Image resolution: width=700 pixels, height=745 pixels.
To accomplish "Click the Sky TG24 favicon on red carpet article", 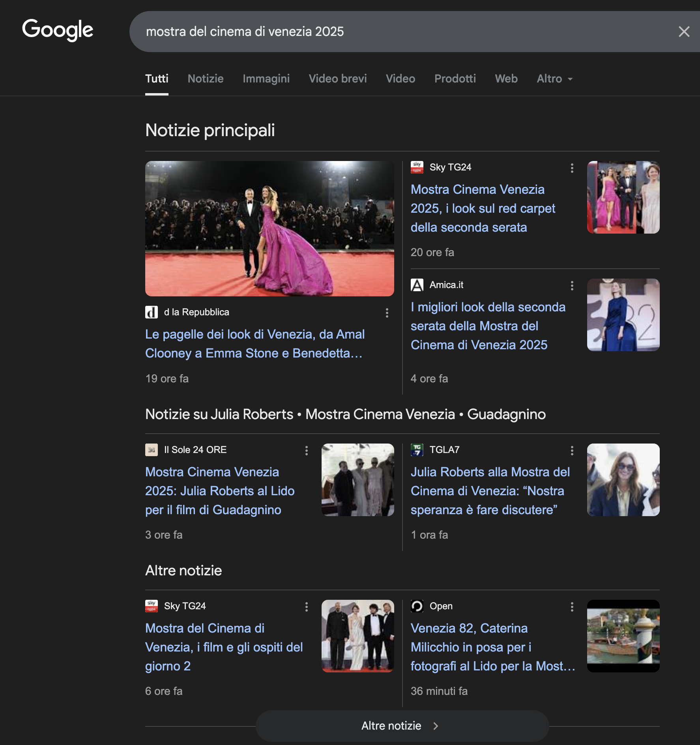I will point(417,167).
